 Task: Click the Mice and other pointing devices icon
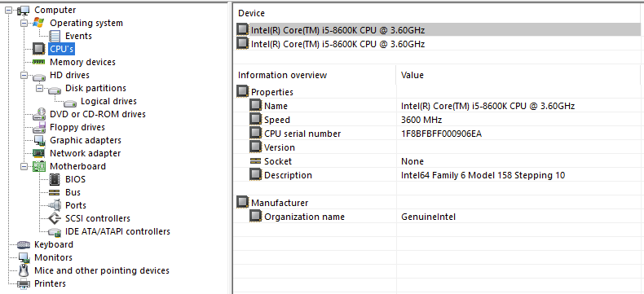[24, 270]
